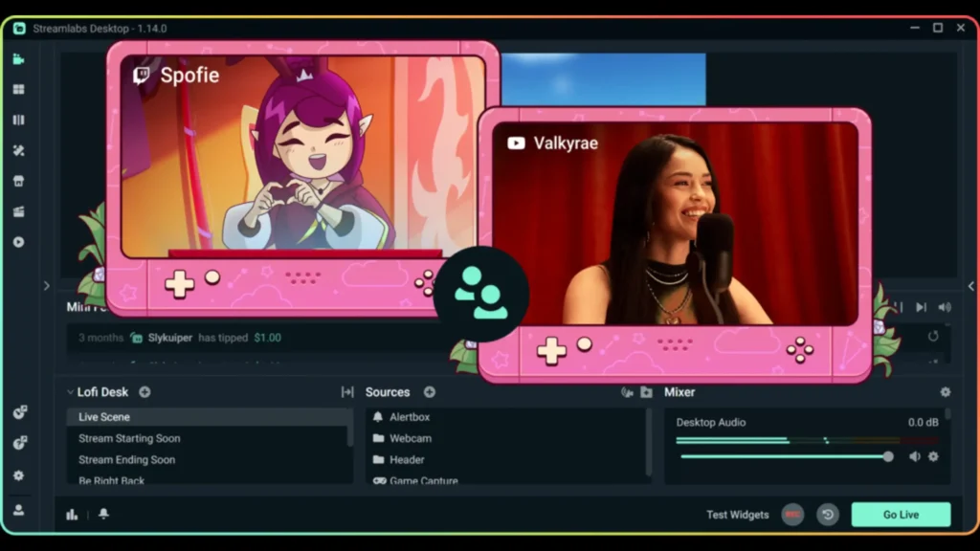Click the Desktop Audio level meter
Viewport: 980px width, 551px height.
[x=807, y=440]
